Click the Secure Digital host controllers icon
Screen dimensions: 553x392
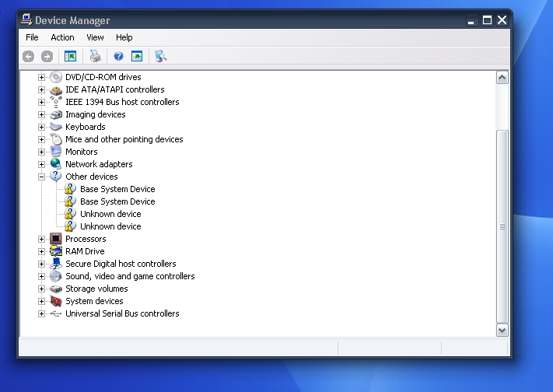point(56,264)
